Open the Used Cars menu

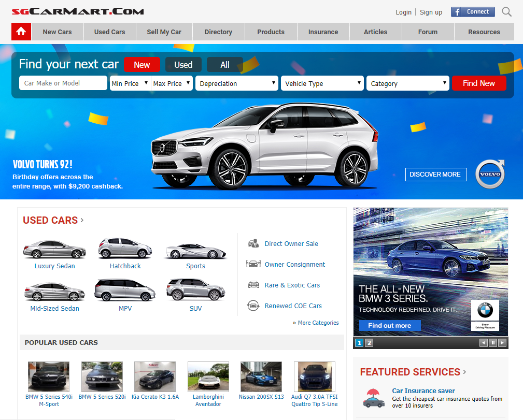click(x=110, y=32)
